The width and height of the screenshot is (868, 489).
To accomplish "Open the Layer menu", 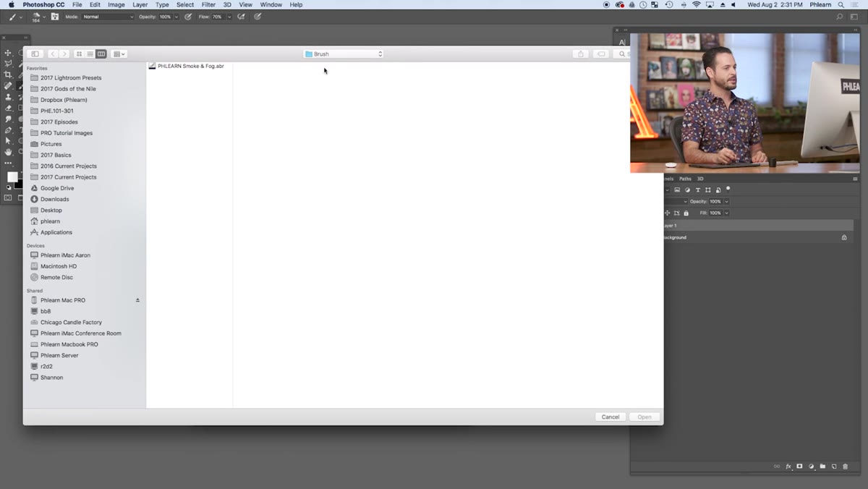I will [140, 4].
